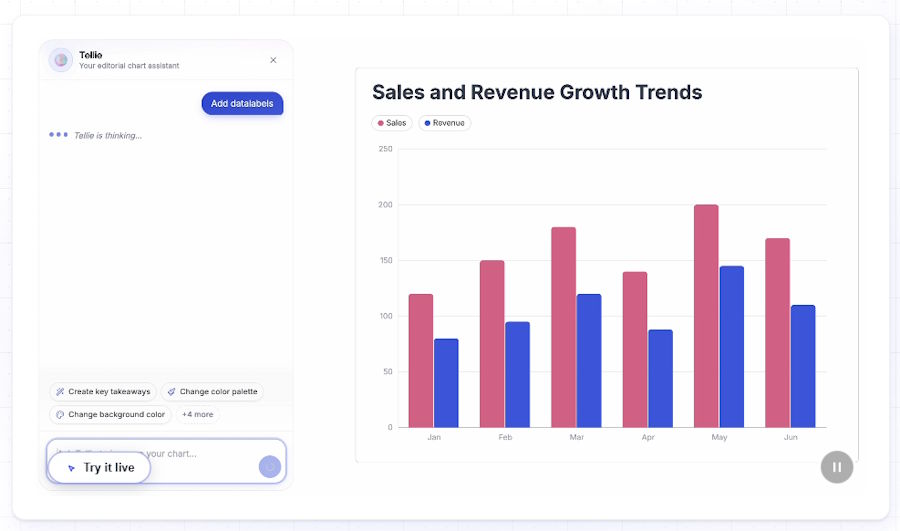Image resolution: width=900 pixels, height=531 pixels.
Task: Click the Revenue bar for Apr
Action: point(660,378)
